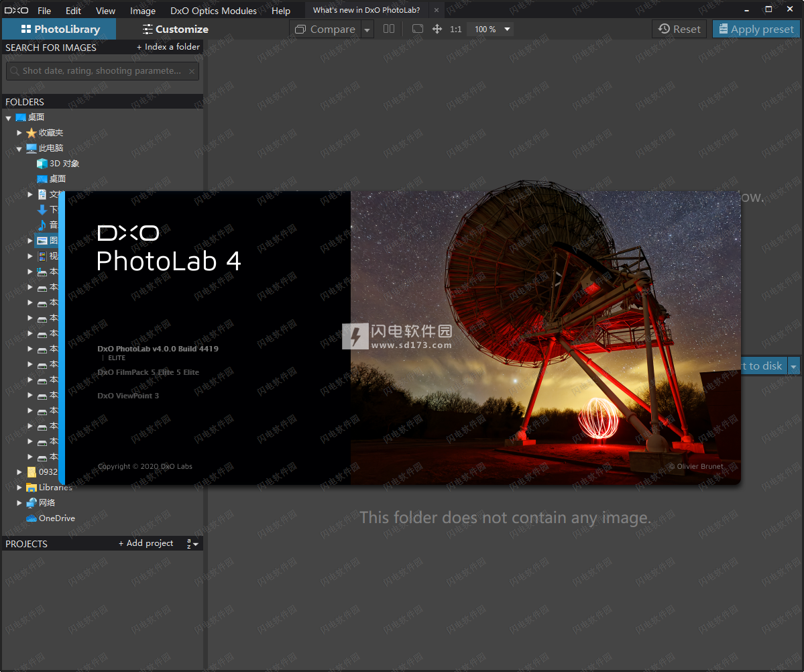Viewport: 804px width, 672px height.
Task: Click the 0932 yellow folder icon
Action: (x=32, y=472)
